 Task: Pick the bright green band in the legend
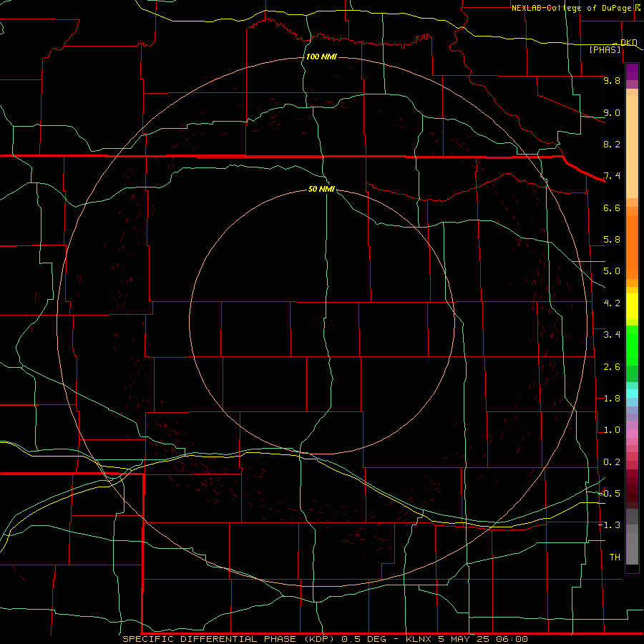tap(632, 346)
